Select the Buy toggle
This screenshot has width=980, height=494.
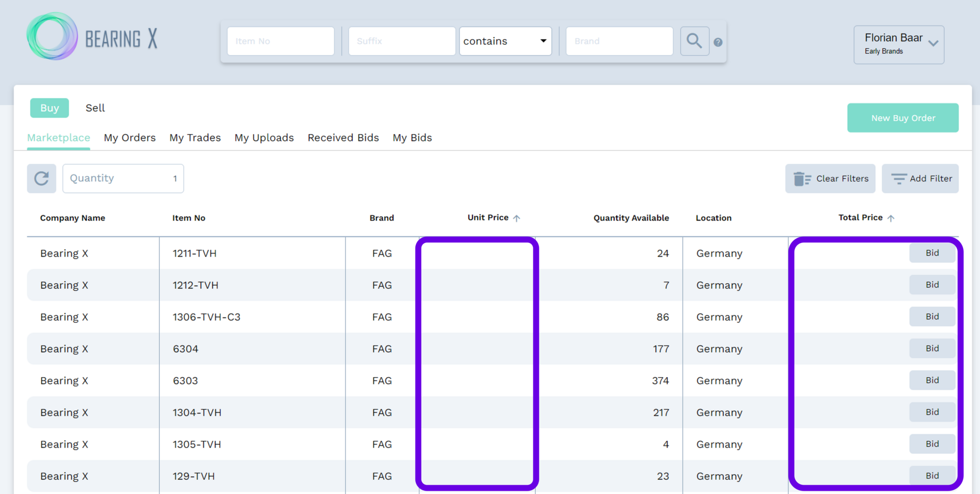point(50,108)
